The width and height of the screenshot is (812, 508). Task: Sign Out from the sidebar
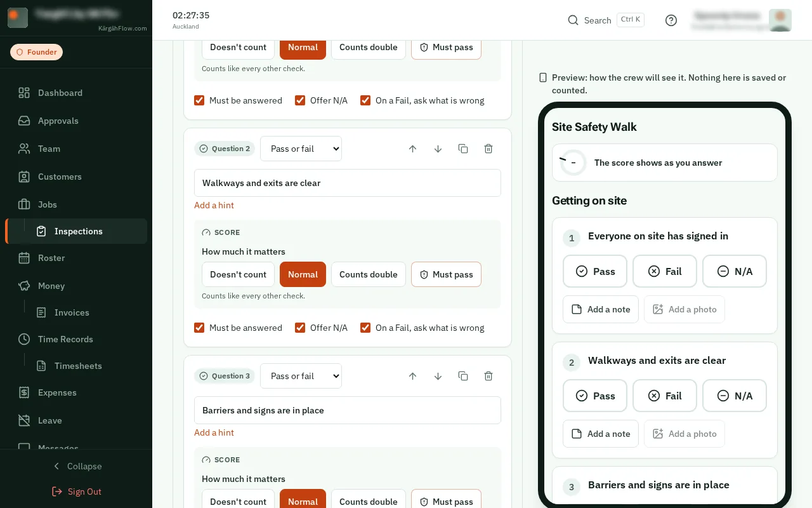(x=76, y=491)
